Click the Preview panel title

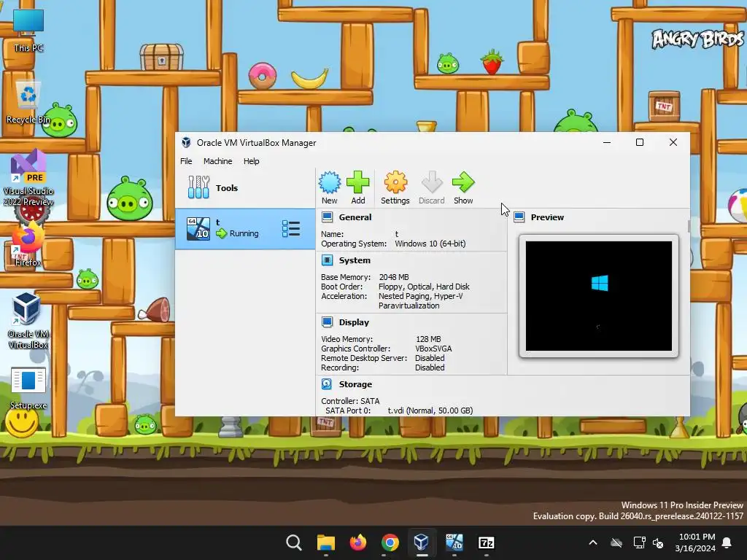click(x=547, y=217)
